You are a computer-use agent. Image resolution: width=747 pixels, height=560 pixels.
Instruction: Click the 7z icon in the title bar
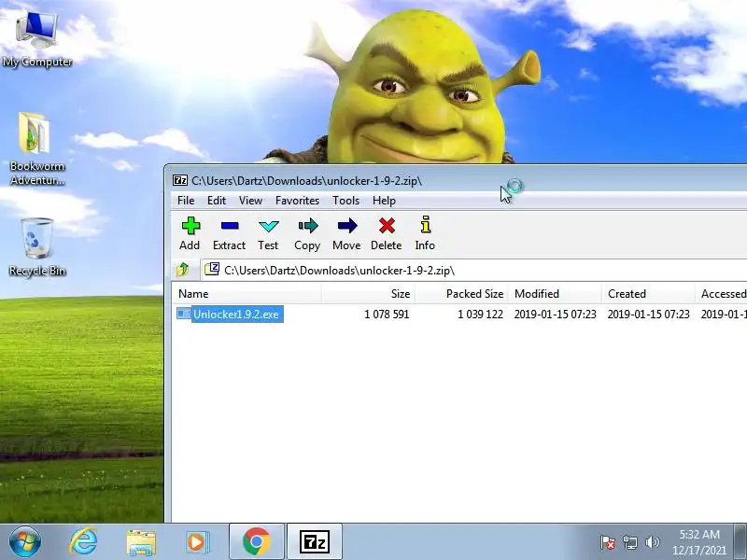pyautogui.click(x=179, y=180)
